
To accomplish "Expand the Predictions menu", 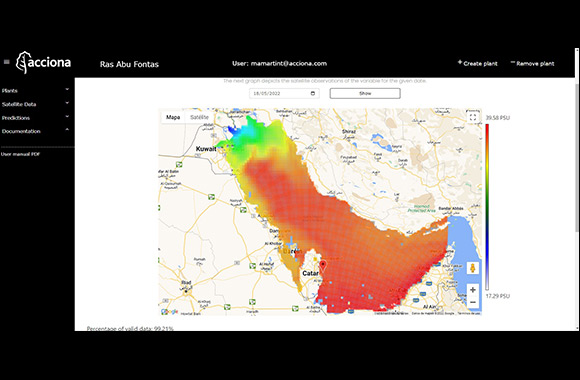I will click(x=35, y=118).
